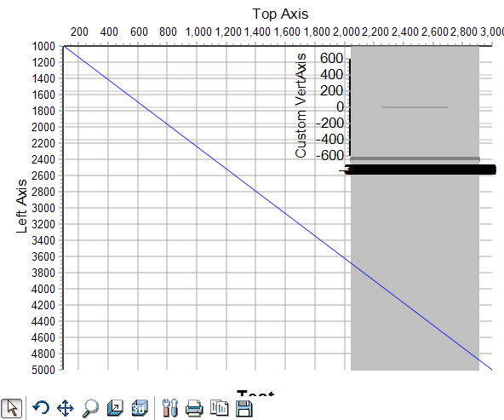Activate the Rotate chart tool

41,408
